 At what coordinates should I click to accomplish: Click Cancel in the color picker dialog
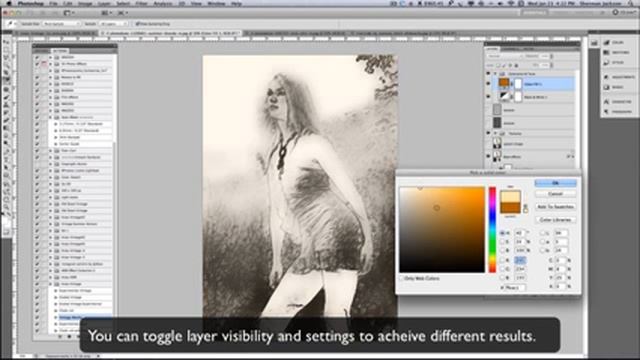(555, 194)
